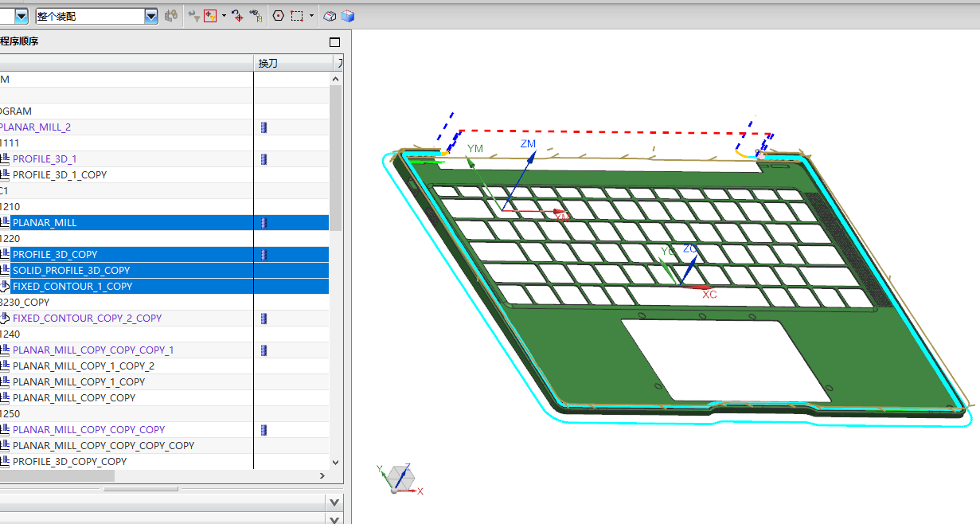Select the purple PLANAR_MILL_COPY_COPY_COPY operation
This screenshot has height=524, width=980.
[x=89, y=430]
